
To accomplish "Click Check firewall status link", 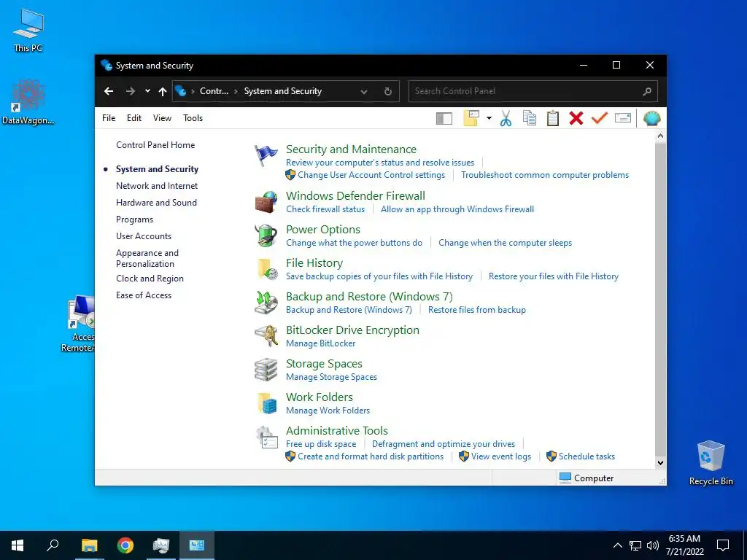I will pyautogui.click(x=325, y=209).
